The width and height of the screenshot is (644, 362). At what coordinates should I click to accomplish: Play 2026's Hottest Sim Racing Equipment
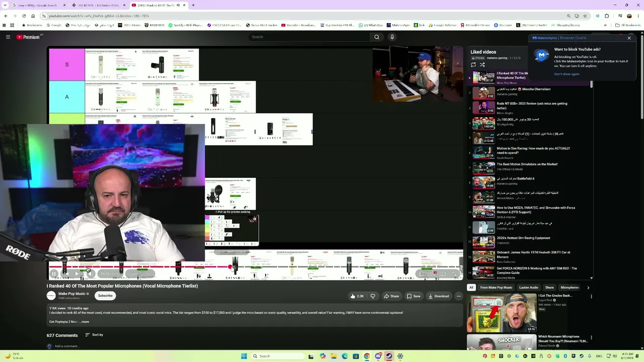(x=523, y=238)
